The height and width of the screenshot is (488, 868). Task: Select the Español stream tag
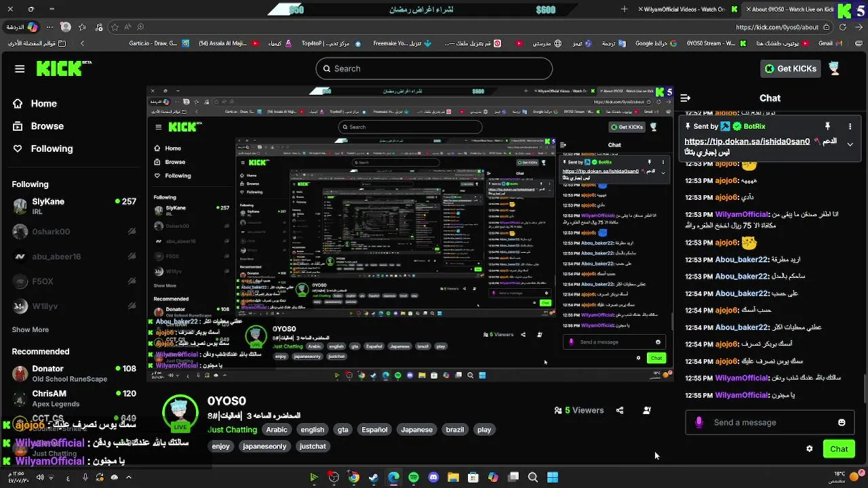point(374,430)
